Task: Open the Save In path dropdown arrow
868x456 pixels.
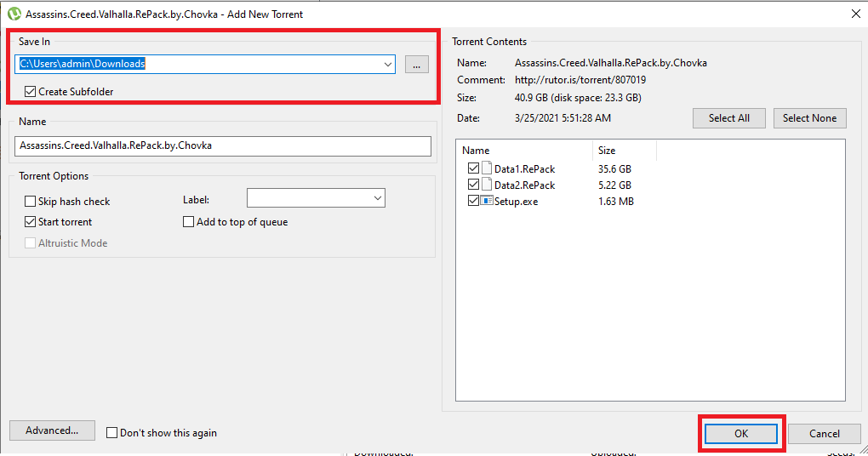Action: [387, 64]
